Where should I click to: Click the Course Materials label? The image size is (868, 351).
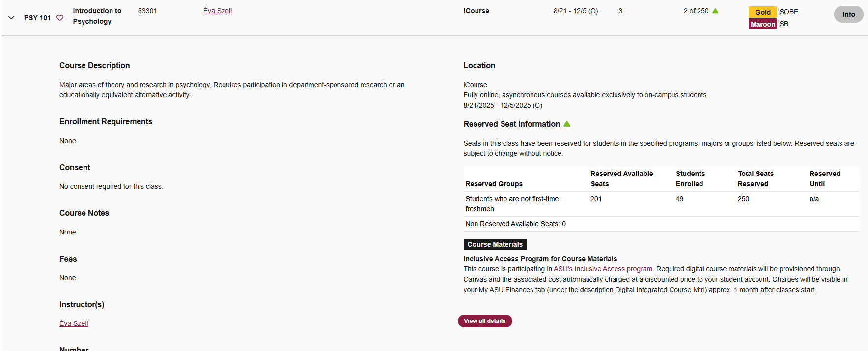[x=495, y=244]
